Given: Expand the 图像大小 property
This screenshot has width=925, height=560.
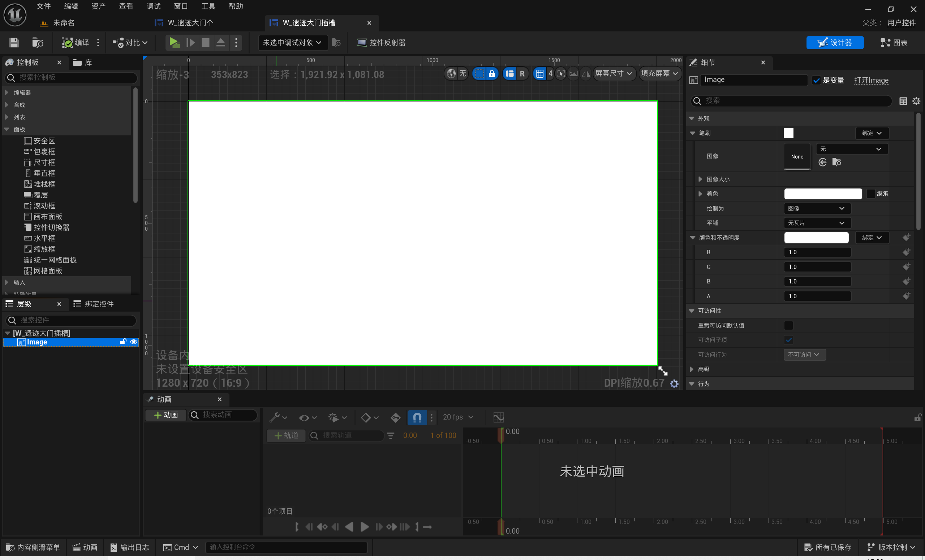Looking at the screenshot, I should (x=700, y=179).
